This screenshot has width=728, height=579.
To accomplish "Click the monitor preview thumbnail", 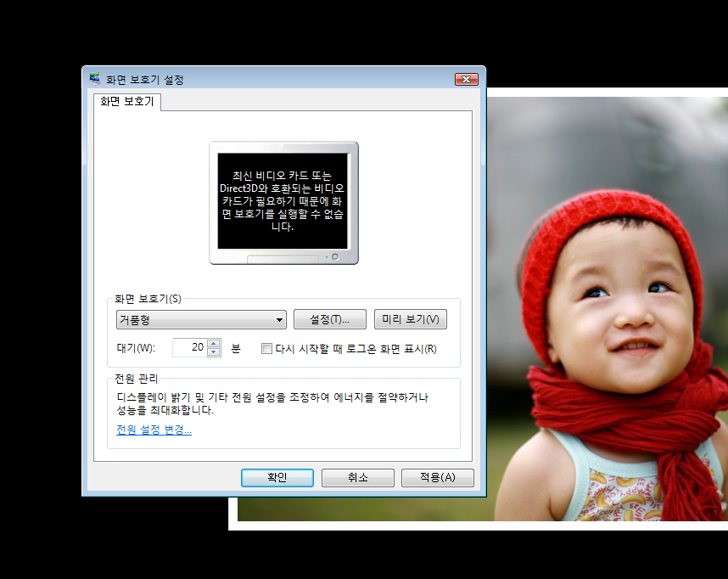I will coord(283,203).
